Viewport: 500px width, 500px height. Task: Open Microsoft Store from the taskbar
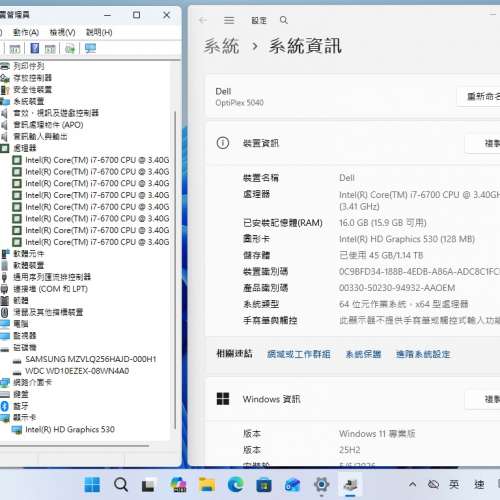pyautogui.click(x=264, y=485)
